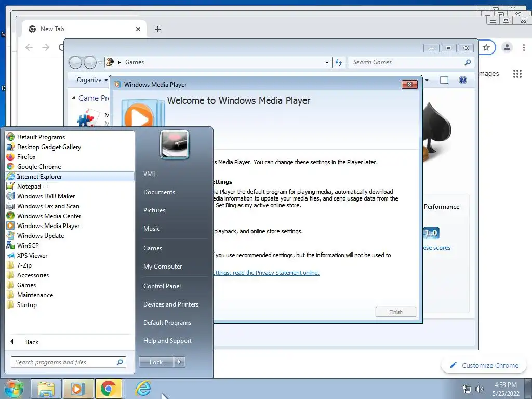Open Organize dropdown in Games window
532x399 pixels.
click(92, 80)
